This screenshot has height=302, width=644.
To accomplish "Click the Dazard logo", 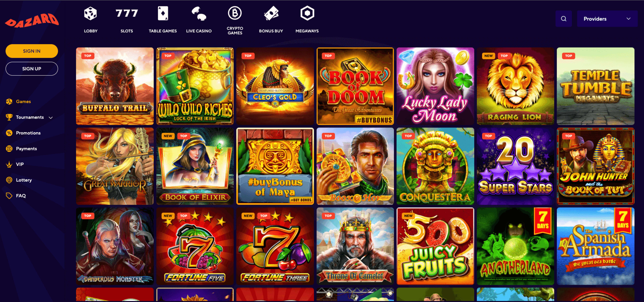I will [32, 20].
